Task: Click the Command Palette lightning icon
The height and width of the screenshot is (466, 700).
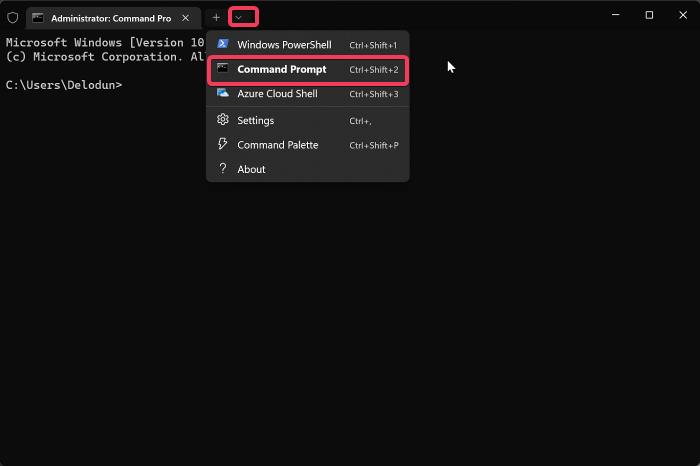Action: point(222,144)
